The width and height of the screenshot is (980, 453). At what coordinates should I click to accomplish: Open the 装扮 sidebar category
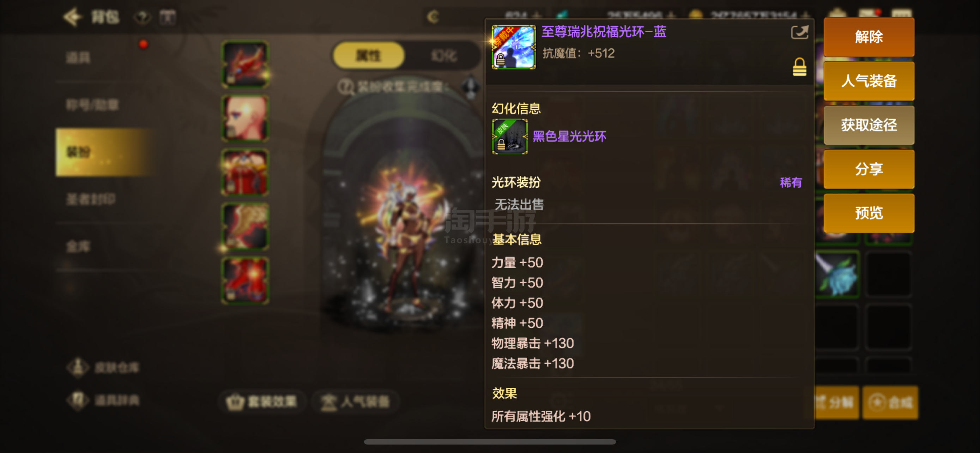(105, 152)
